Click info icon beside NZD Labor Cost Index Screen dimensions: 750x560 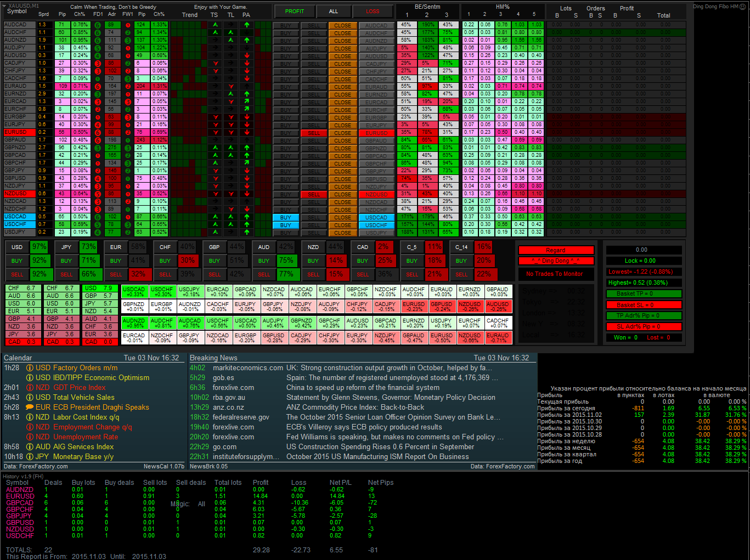pos(30,417)
